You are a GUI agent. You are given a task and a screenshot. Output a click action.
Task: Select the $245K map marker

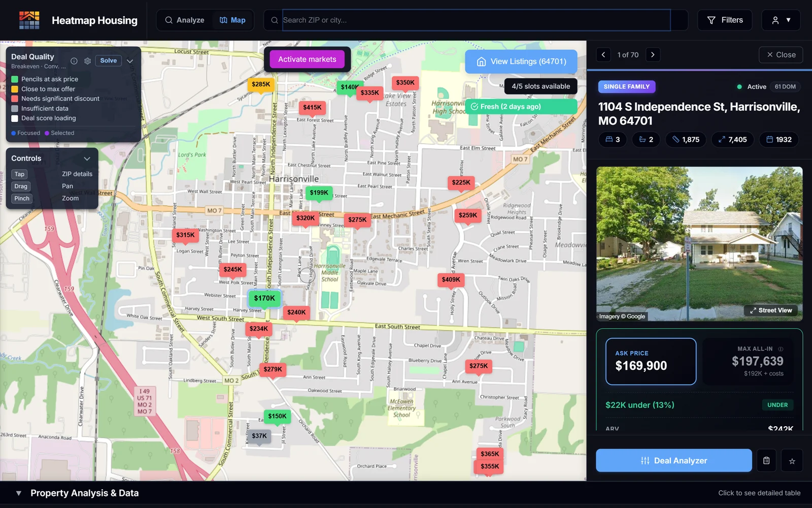[233, 270]
